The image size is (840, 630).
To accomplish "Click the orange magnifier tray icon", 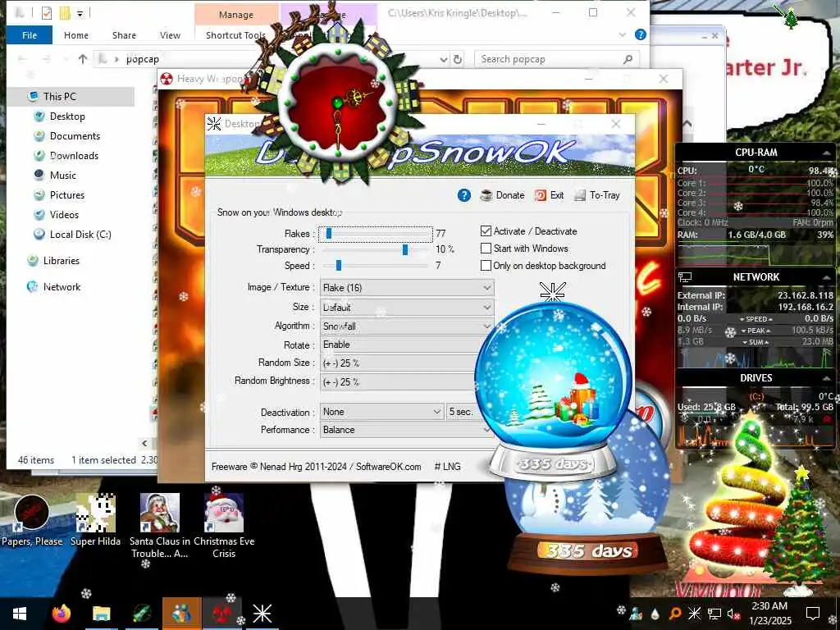I will [x=675, y=614].
